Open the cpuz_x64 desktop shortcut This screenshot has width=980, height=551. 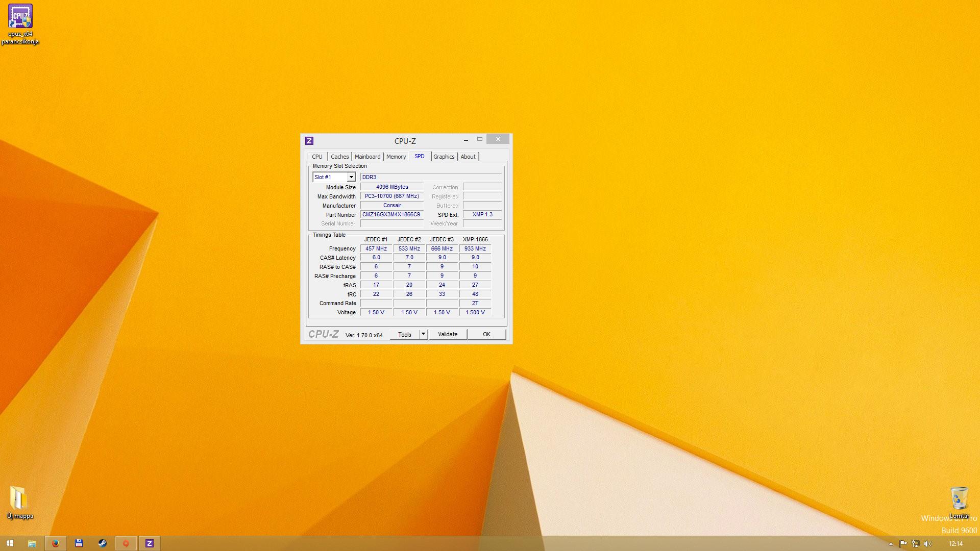coord(20,24)
